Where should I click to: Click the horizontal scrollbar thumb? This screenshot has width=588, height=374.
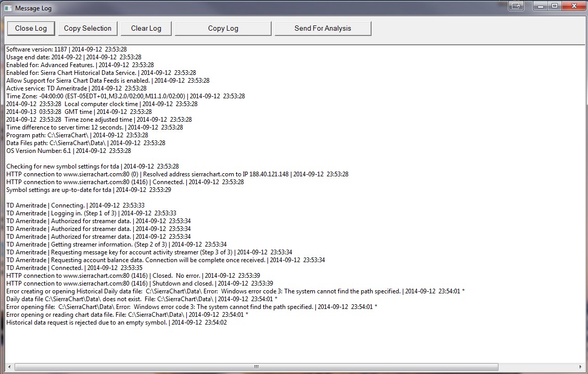point(256,367)
